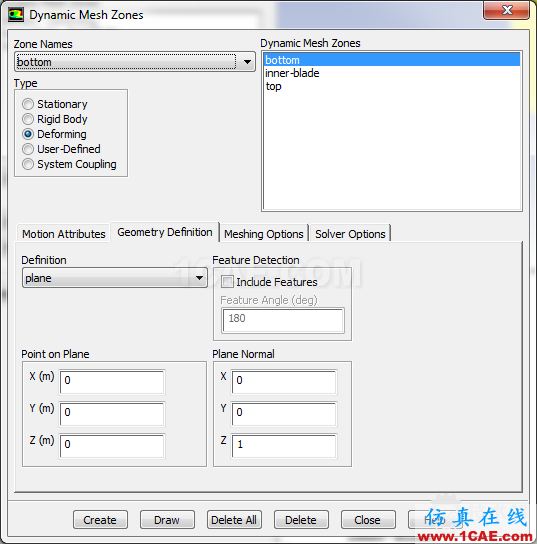Switch to the Motion Attributes tab
The width and height of the screenshot is (537, 544).
[x=63, y=234]
